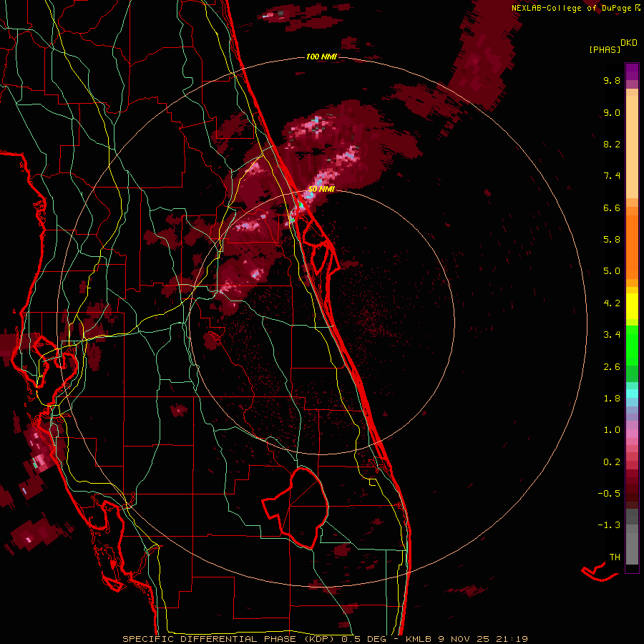
Task: Select the -0.5 value on color scale
Action: (609, 494)
